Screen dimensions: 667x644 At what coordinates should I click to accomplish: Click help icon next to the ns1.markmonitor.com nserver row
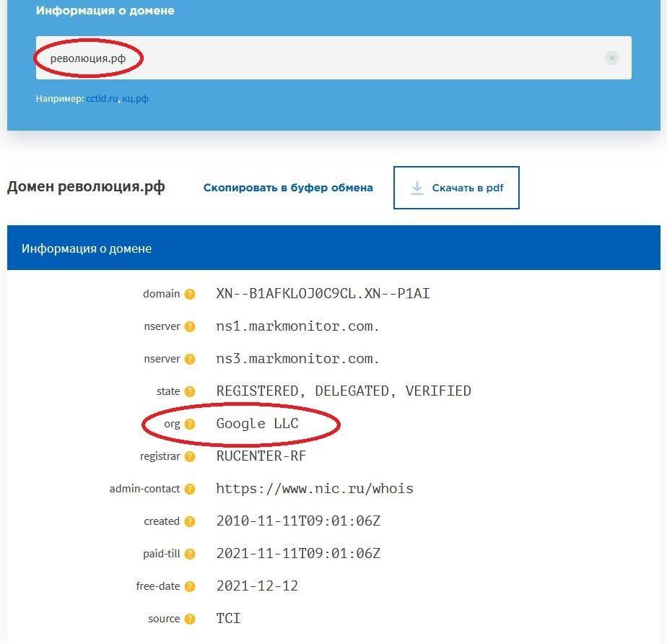[x=190, y=326]
